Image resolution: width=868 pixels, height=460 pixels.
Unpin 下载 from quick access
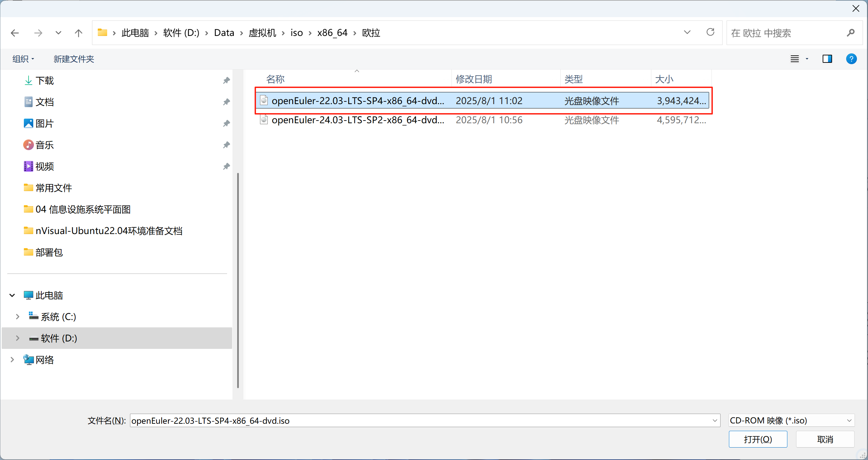click(226, 80)
